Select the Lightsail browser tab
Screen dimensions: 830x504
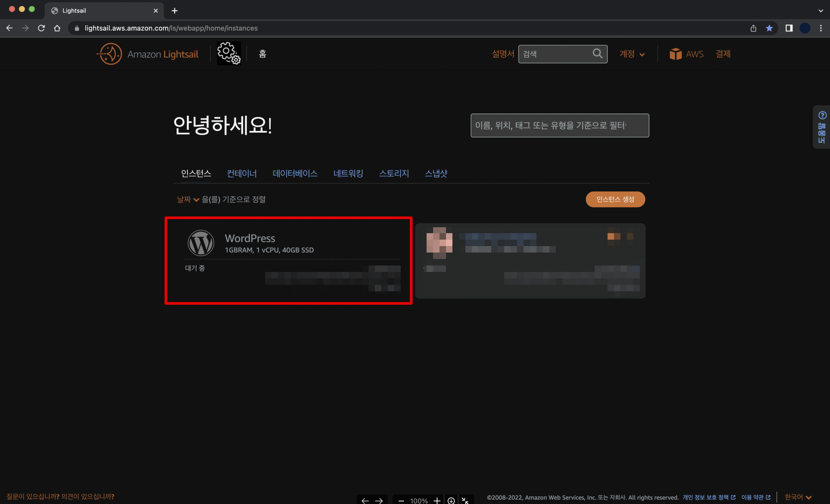(x=104, y=11)
